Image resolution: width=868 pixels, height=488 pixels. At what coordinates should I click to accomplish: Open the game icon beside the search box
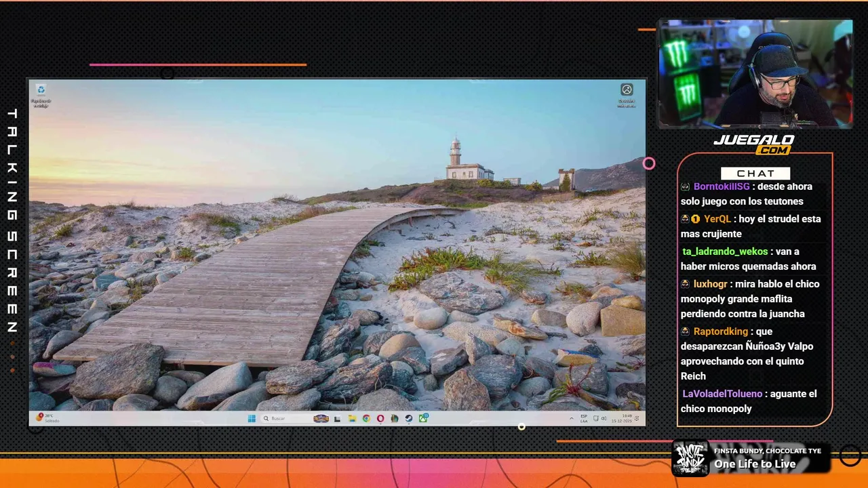click(x=321, y=418)
